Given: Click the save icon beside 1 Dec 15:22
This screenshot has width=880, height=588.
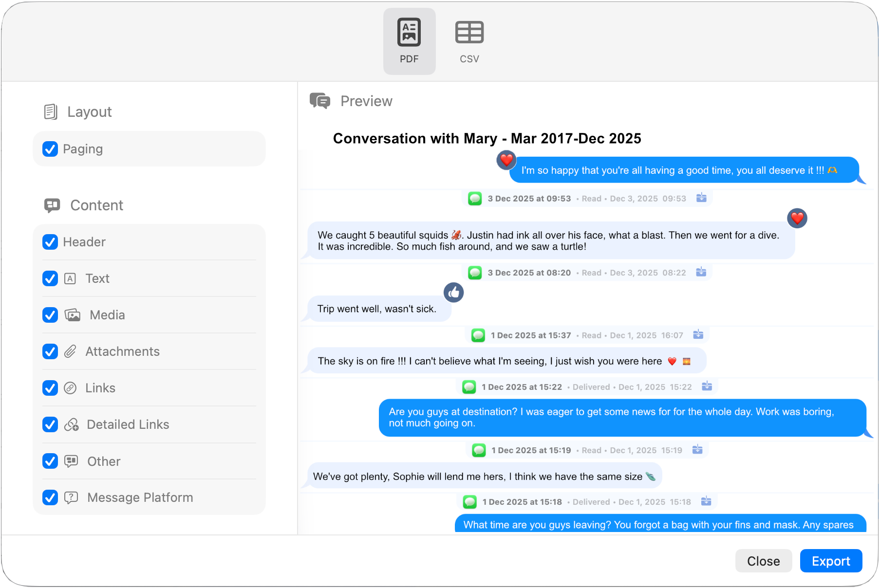Looking at the screenshot, I should (707, 386).
